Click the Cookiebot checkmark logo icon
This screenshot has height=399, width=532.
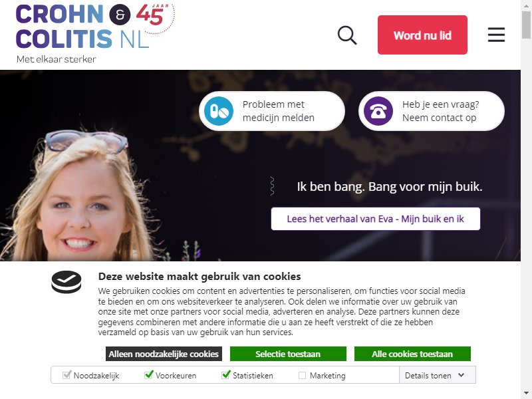[66, 282]
